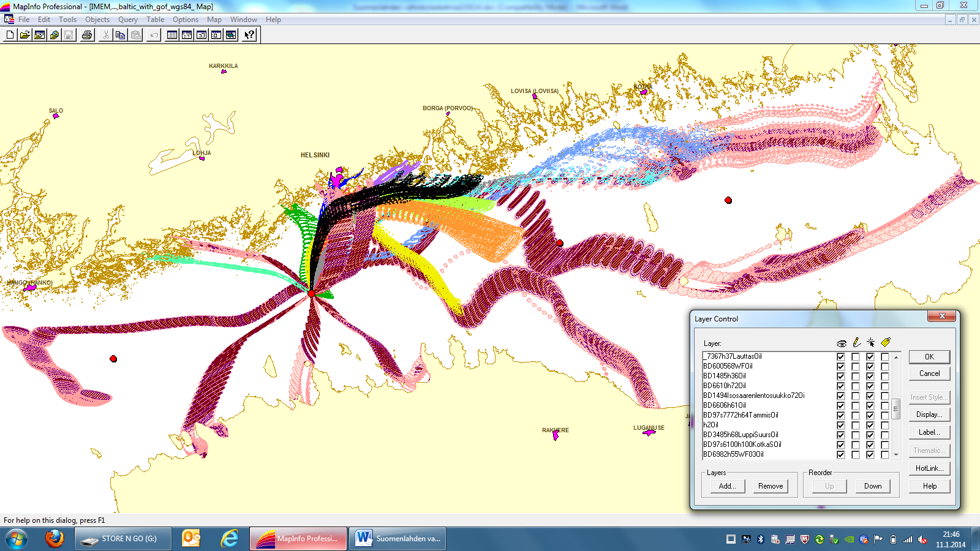
Task: Click the Label... button
Action: coord(929,432)
